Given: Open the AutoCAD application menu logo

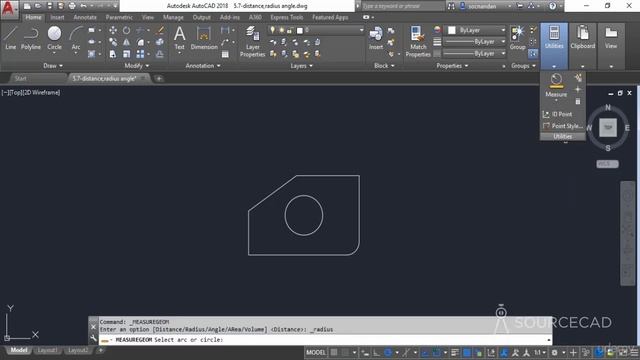Looking at the screenshot, I should (x=9, y=9).
